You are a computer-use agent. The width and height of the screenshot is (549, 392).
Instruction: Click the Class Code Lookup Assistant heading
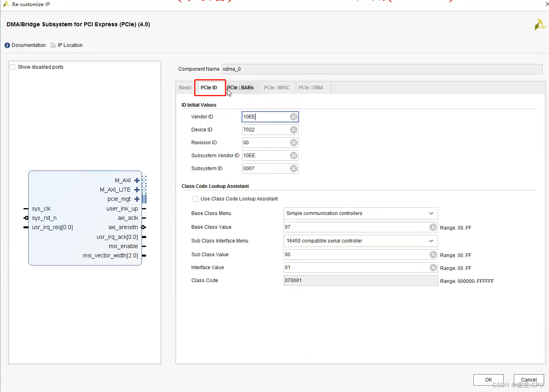(x=215, y=186)
